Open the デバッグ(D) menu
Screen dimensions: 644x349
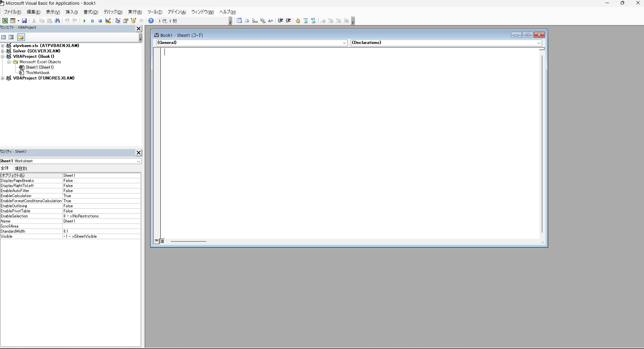click(113, 12)
